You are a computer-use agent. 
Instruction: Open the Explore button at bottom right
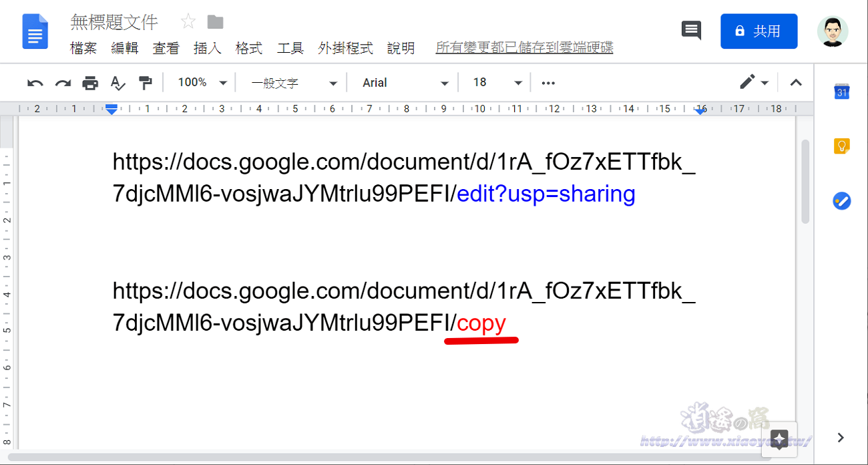(780, 439)
